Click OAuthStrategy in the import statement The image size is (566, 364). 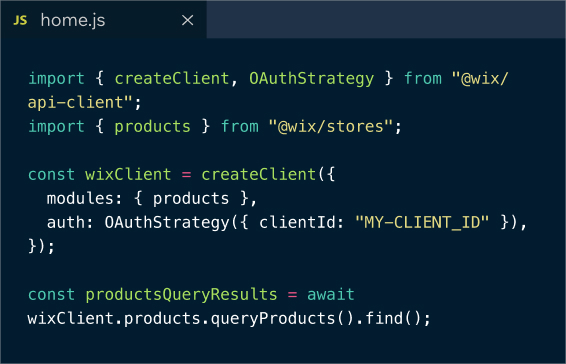tap(312, 79)
